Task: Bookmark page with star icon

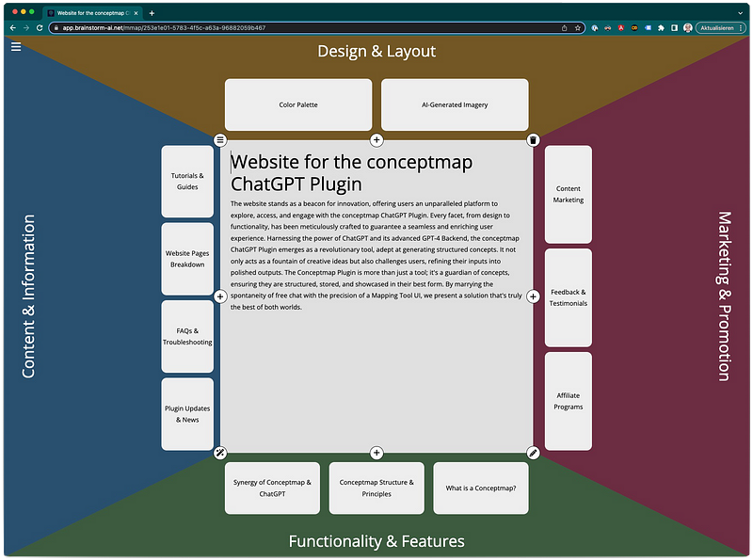Action: click(x=578, y=28)
